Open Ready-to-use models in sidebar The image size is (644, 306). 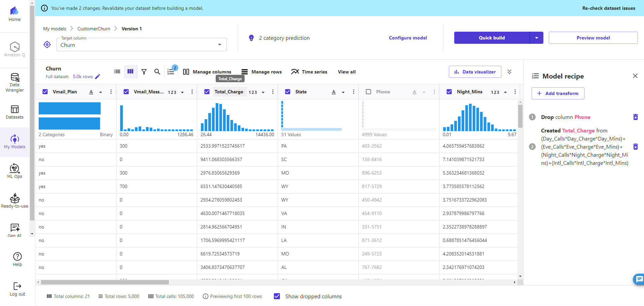[x=14, y=201]
